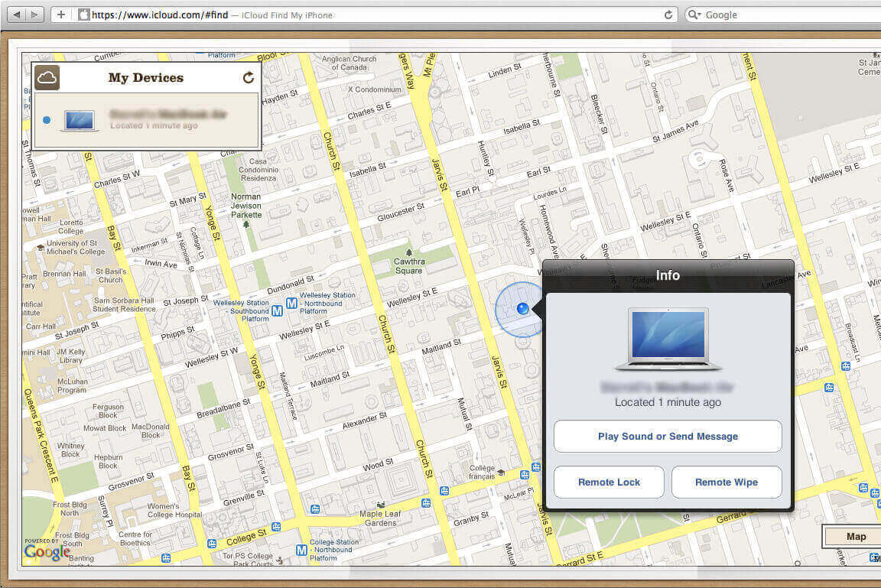
Task: Reload the page from the address bar
Action: 668,15
